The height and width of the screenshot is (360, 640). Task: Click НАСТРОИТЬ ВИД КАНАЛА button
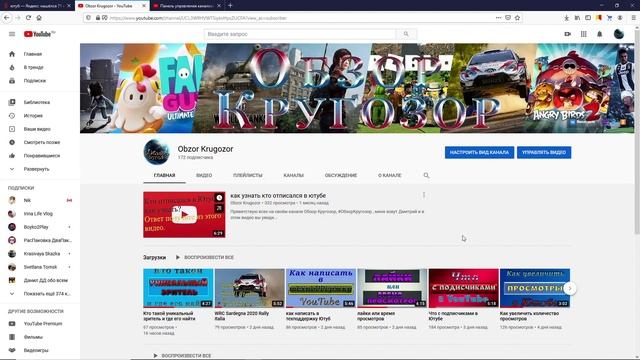click(x=479, y=152)
